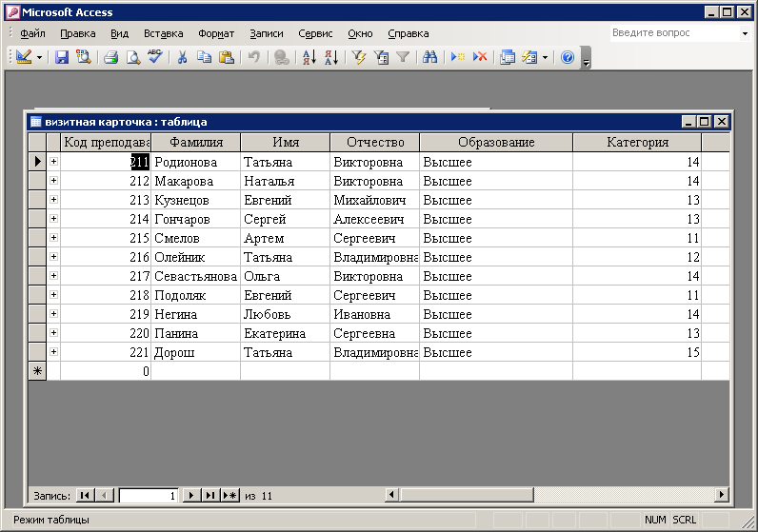Select the Код преподавателя column header
758x532 pixels.
pos(106,142)
